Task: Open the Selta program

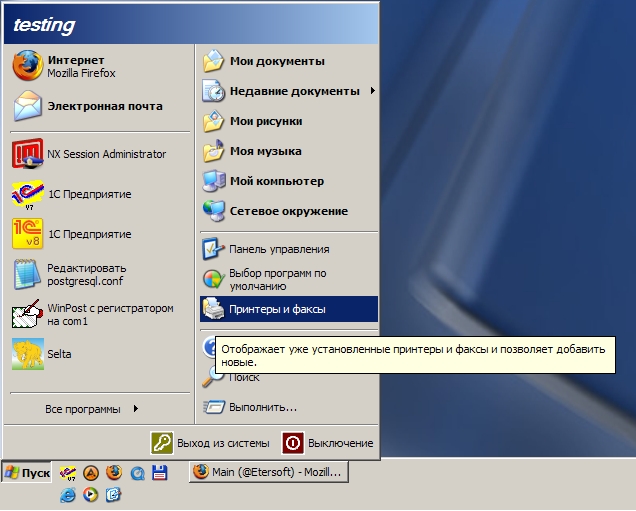Action: pyautogui.click(x=58, y=354)
